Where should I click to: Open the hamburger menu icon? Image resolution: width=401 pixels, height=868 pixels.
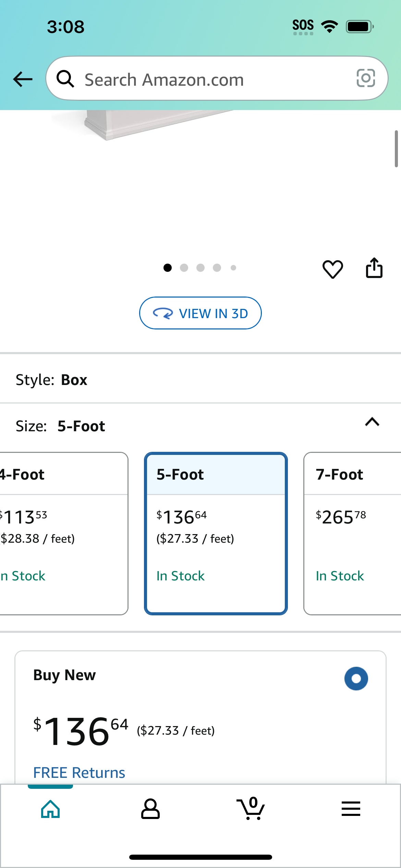point(351,809)
